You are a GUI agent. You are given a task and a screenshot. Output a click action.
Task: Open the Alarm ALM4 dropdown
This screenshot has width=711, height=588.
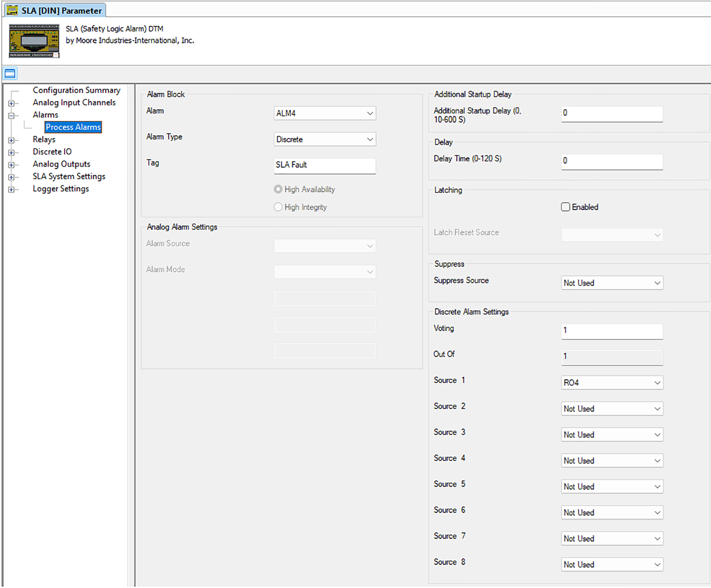tap(324, 113)
